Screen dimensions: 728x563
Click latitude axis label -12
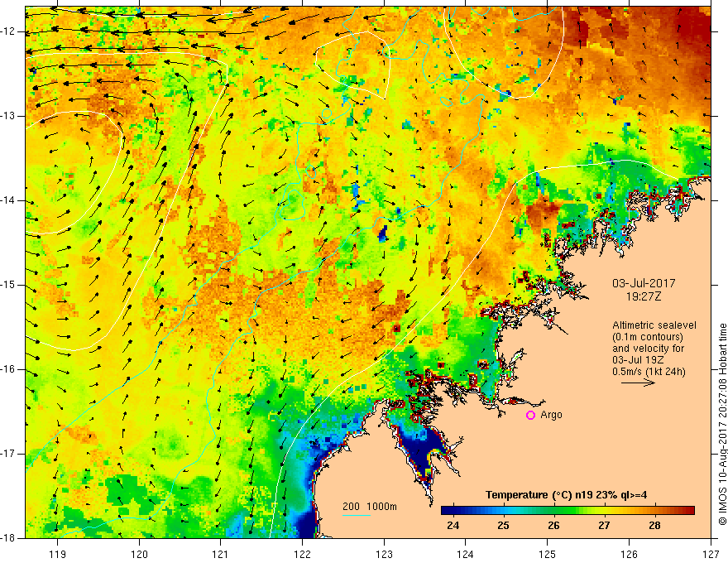pyautogui.click(x=8, y=31)
